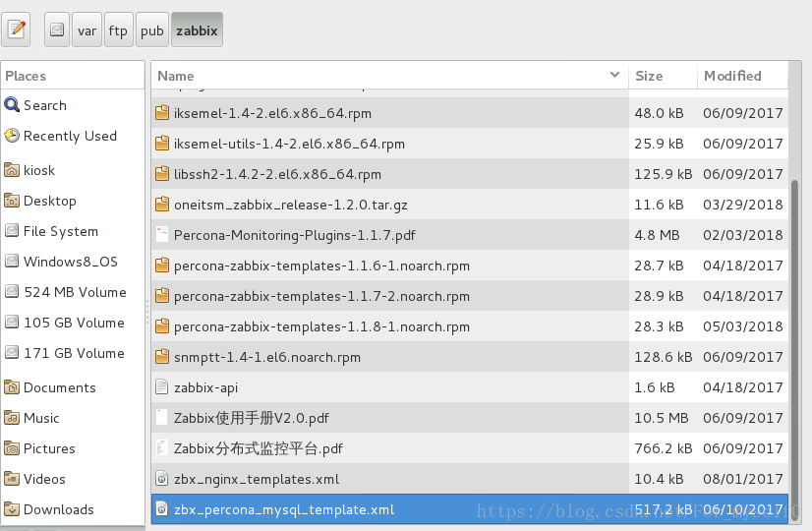This screenshot has height=531, width=812.
Task: Click the Places sidebar header
Action: point(73,76)
